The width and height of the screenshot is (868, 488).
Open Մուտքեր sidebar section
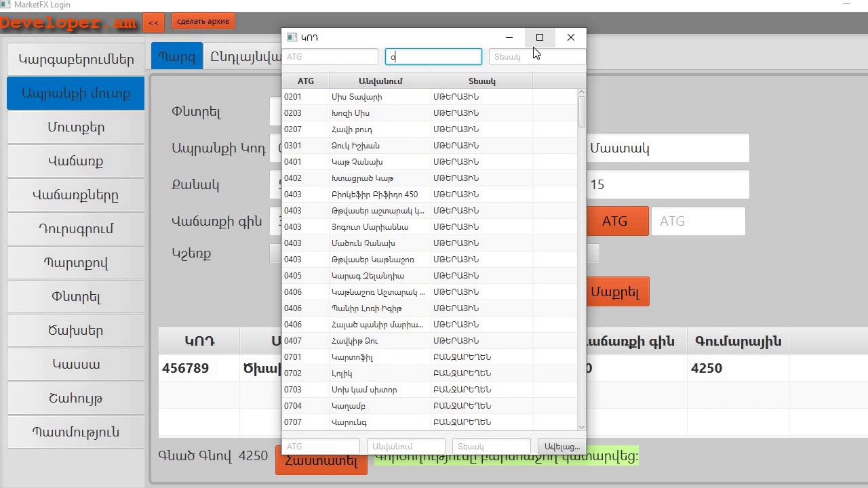[76, 127]
